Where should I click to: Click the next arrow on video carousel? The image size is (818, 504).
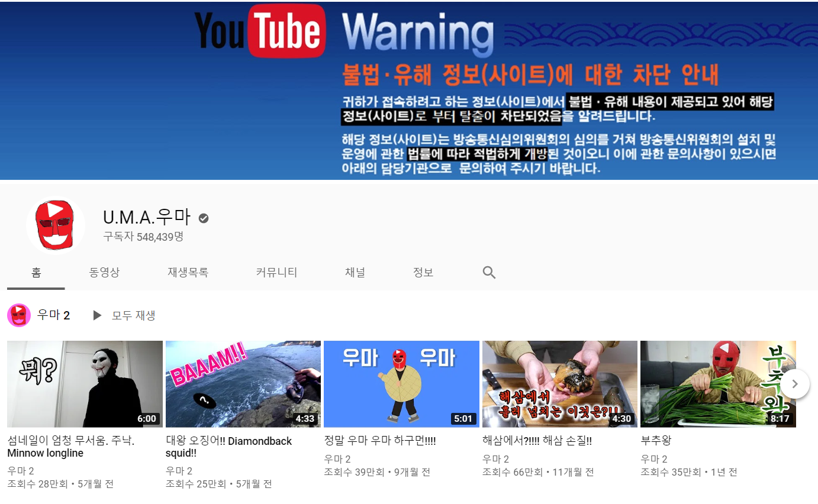click(x=795, y=384)
